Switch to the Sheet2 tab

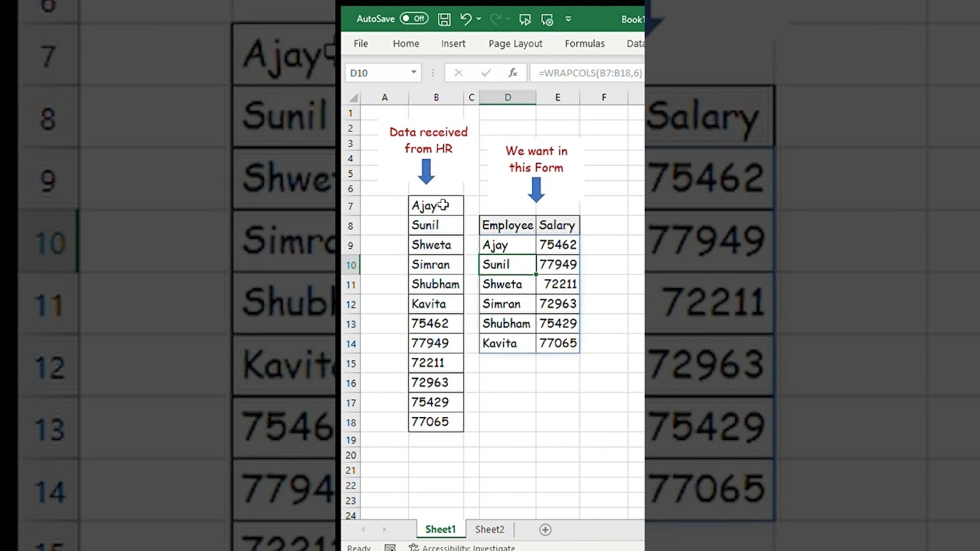tap(489, 530)
